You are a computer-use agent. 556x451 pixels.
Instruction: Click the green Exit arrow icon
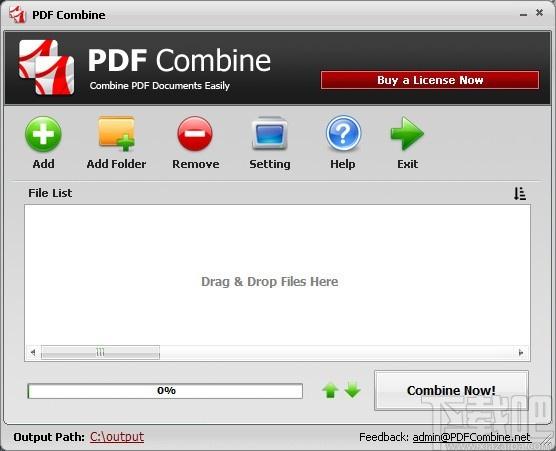click(407, 134)
